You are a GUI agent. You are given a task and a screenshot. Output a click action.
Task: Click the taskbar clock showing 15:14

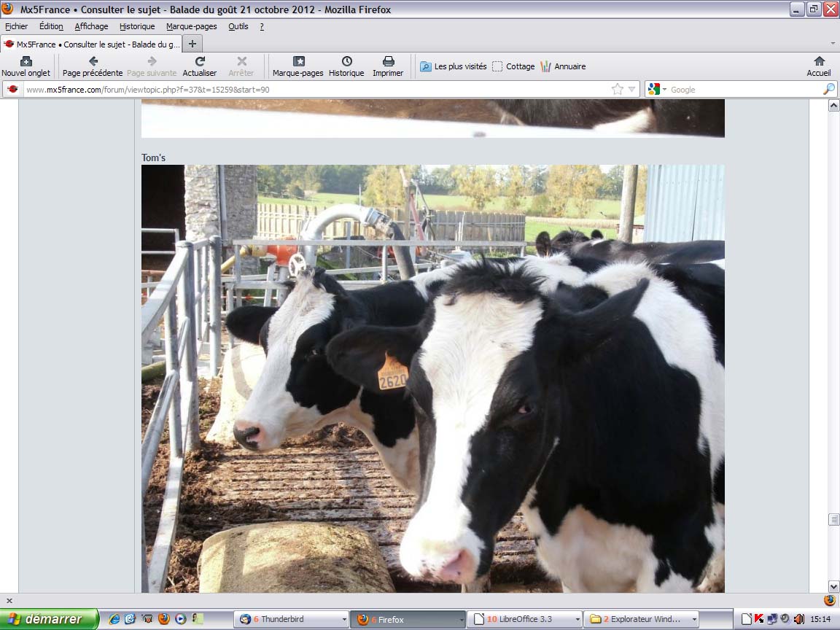click(821, 619)
